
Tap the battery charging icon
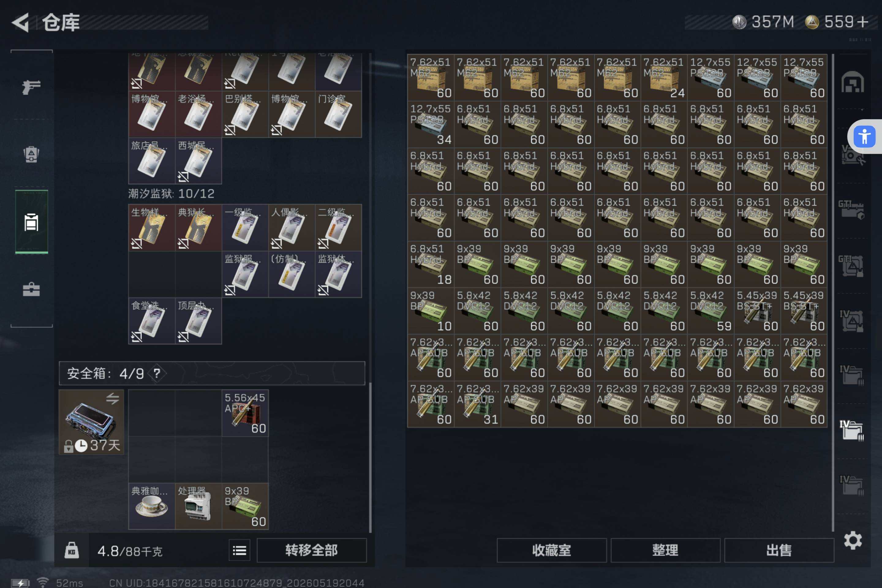(20, 583)
